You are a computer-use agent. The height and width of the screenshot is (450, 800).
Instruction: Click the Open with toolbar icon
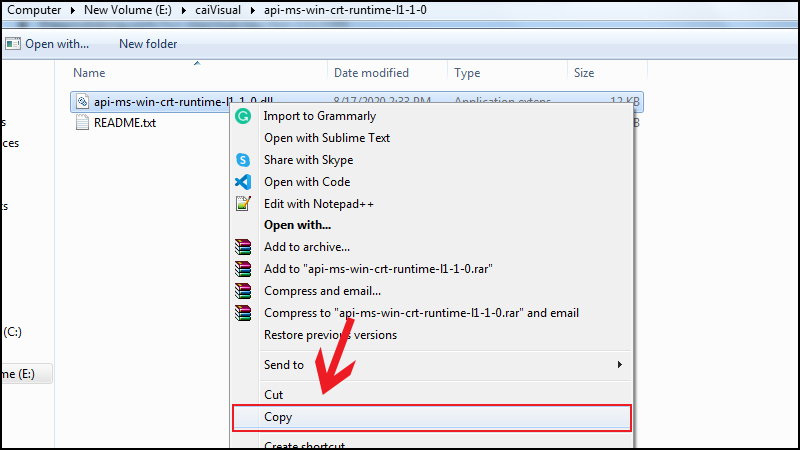[x=13, y=44]
